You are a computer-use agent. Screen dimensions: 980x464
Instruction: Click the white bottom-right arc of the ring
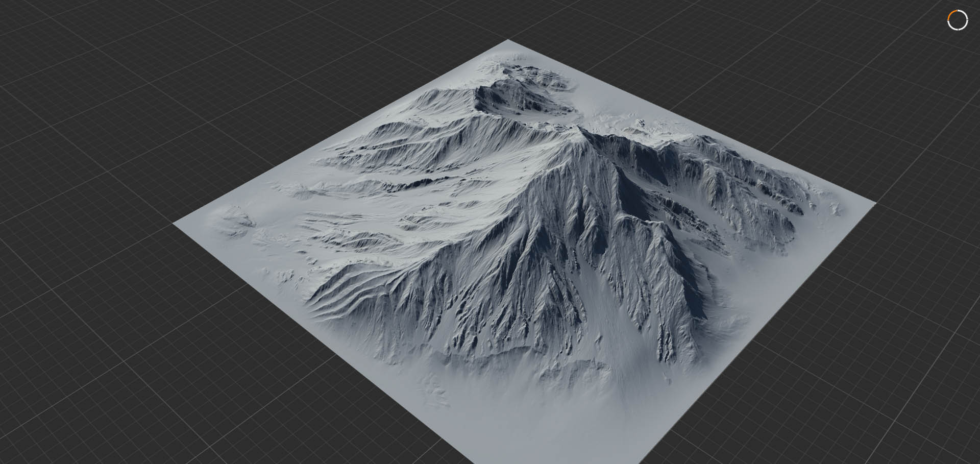(x=964, y=27)
